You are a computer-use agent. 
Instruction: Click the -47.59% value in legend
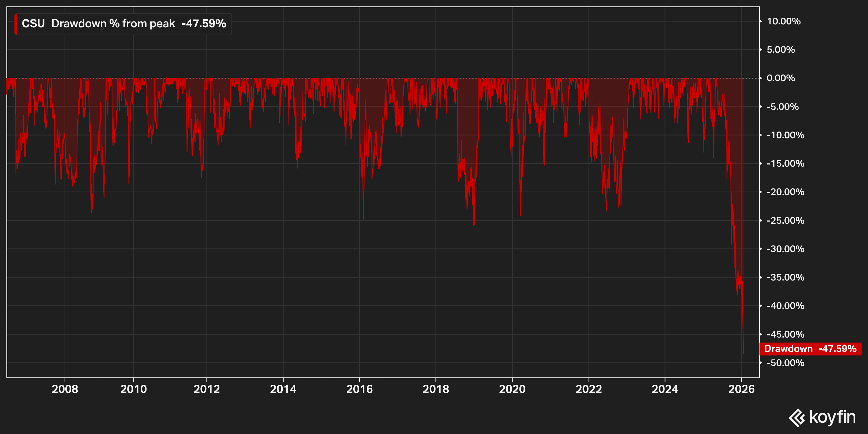(x=204, y=24)
